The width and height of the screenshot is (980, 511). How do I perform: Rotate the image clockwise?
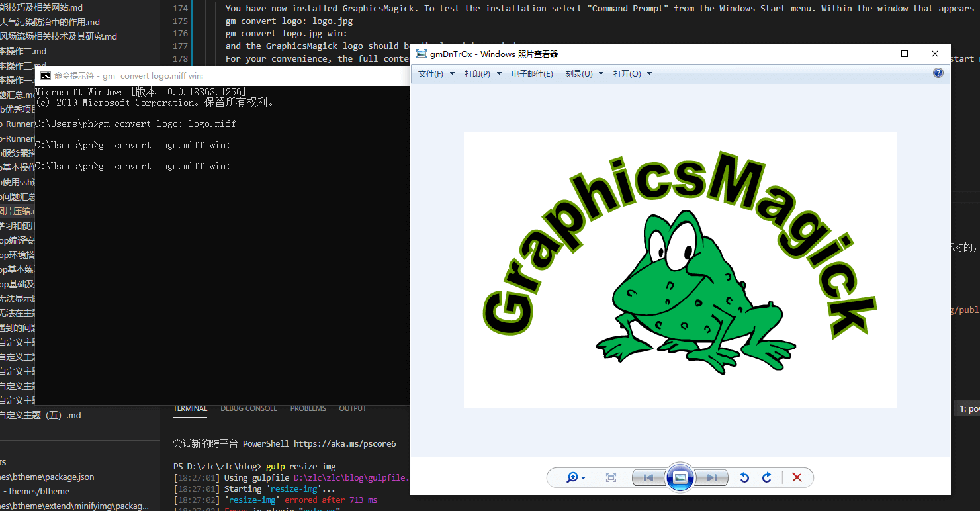767,477
